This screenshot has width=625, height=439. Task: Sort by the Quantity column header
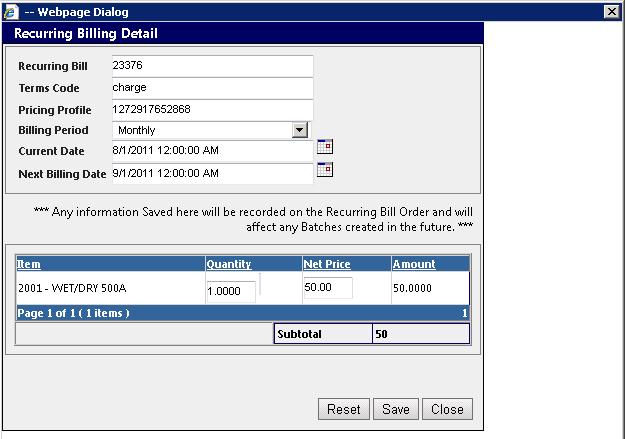[x=228, y=264]
